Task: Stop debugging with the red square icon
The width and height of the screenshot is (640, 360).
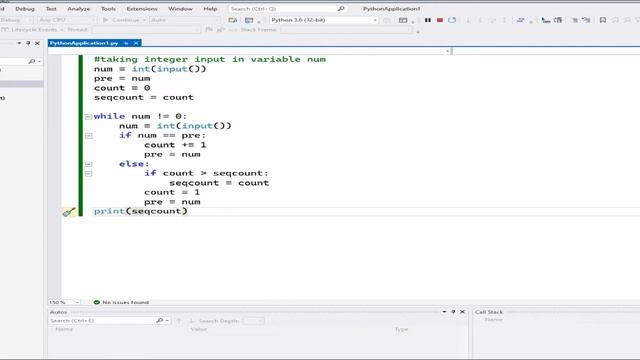Action: point(440,20)
